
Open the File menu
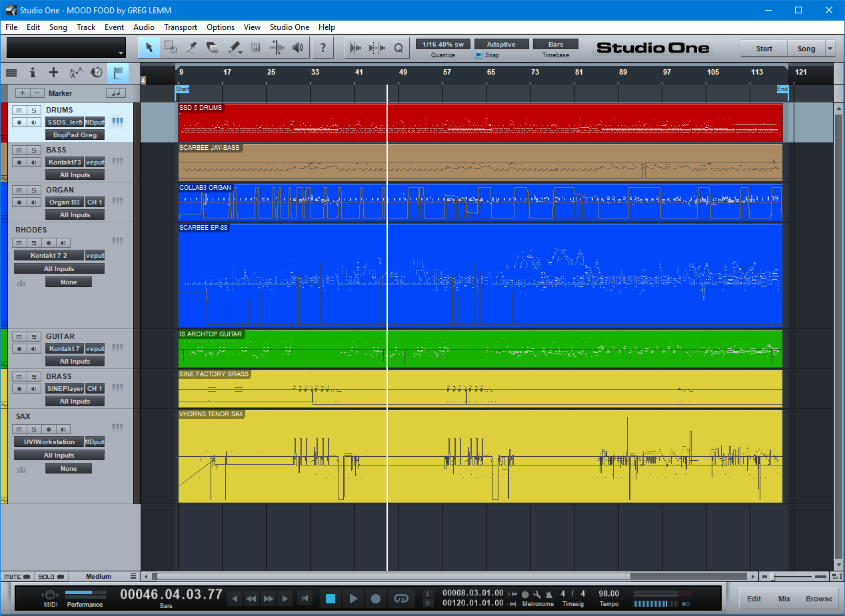pos(11,27)
